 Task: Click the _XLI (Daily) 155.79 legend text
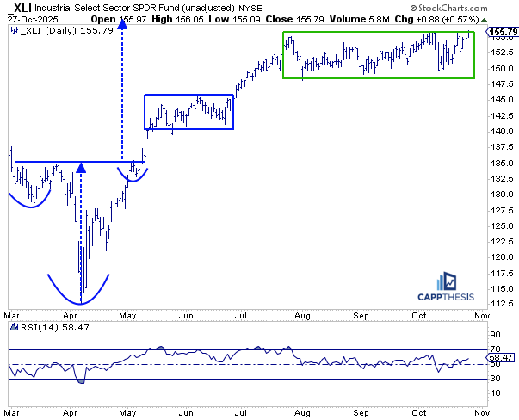[x=67, y=31]
